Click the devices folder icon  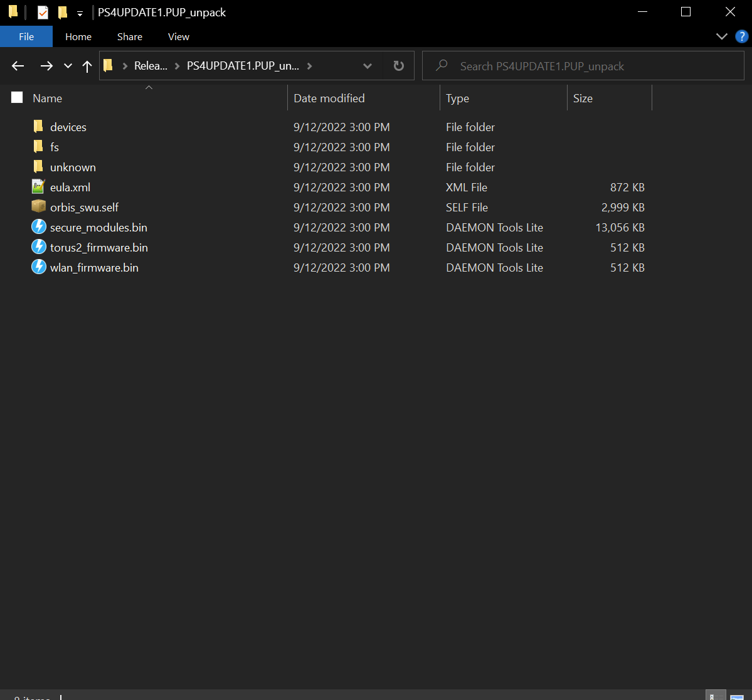pyautogui.click(x=38, y=127)
